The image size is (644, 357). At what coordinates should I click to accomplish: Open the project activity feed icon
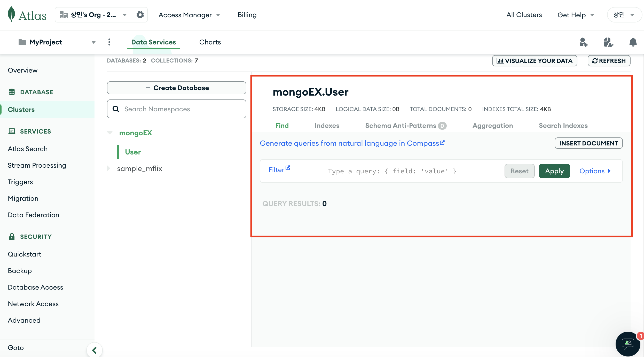pyautogui.click(x=608, y=42)
